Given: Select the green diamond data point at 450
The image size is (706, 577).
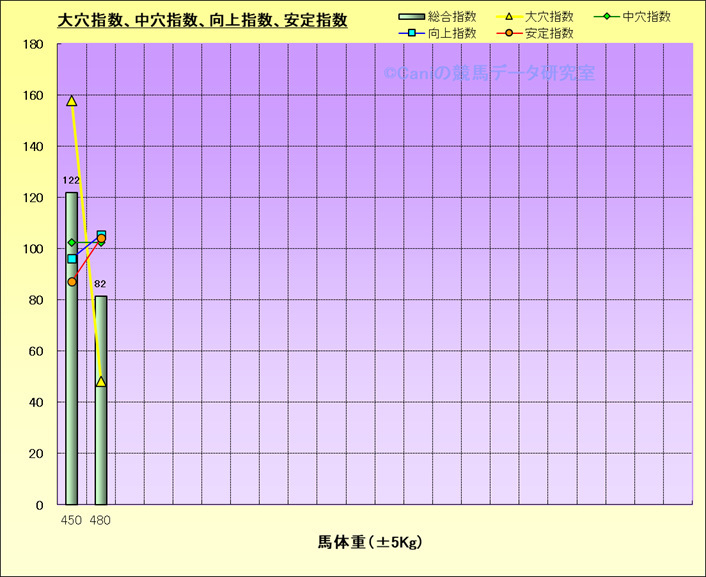Looking at the screenshot, I should point(71,242).
